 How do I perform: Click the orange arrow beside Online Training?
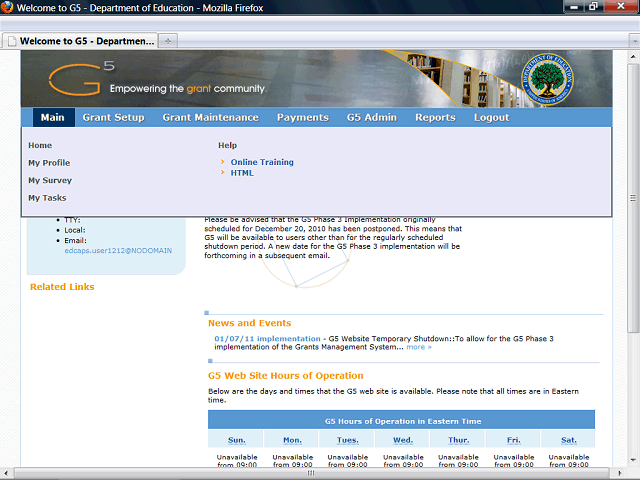click(222, 162)
